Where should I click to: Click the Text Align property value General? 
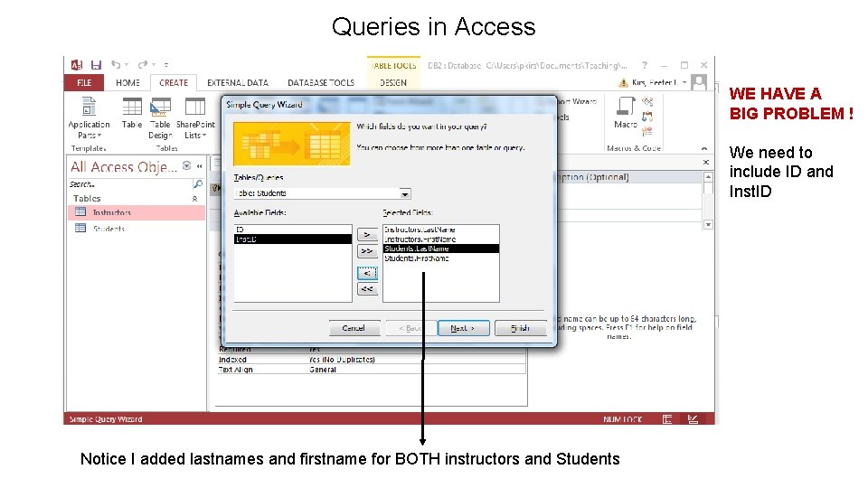[323, 370]
